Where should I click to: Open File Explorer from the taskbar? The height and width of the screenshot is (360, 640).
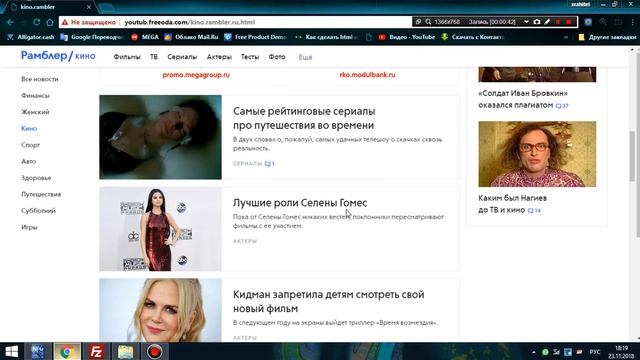(125, 351)
